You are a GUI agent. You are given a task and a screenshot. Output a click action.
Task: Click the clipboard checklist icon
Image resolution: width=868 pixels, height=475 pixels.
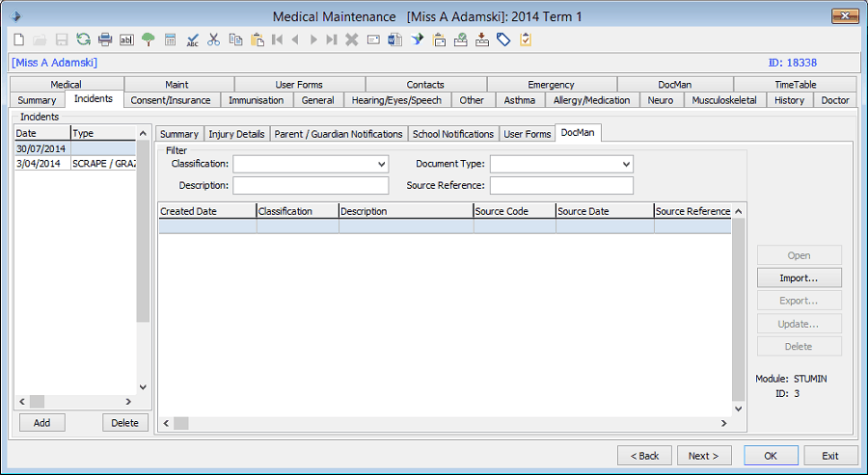point(526,40)
